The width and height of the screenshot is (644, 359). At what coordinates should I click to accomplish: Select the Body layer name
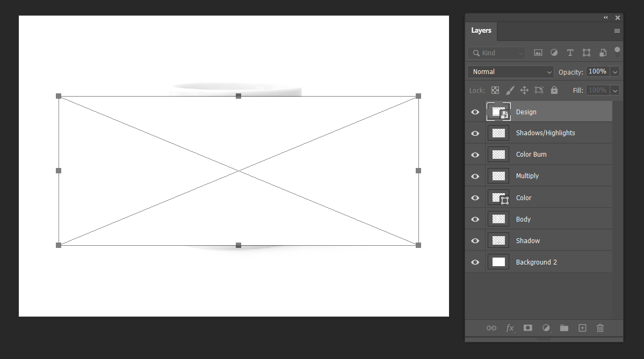click(x=523, y=219)
